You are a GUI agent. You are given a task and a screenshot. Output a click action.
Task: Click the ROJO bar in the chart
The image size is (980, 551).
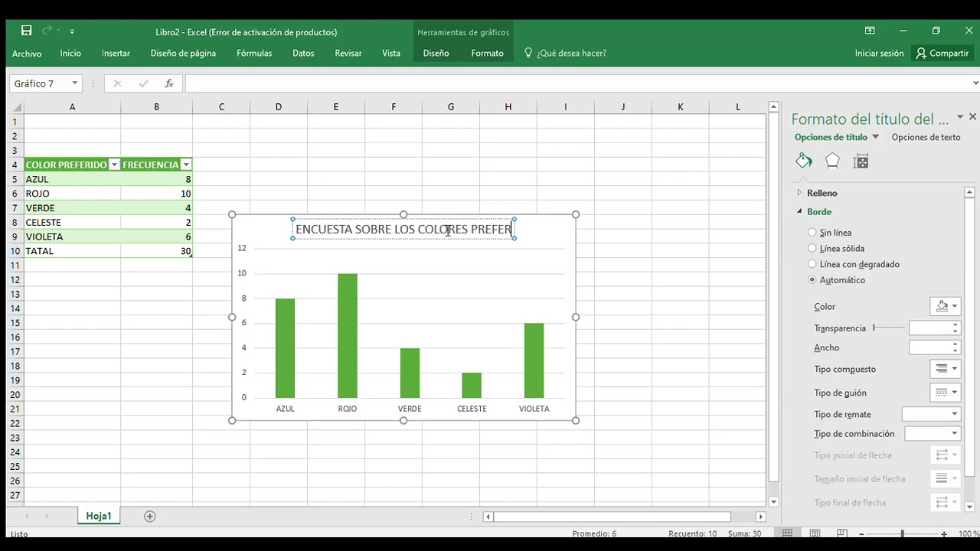pos(347,335)
